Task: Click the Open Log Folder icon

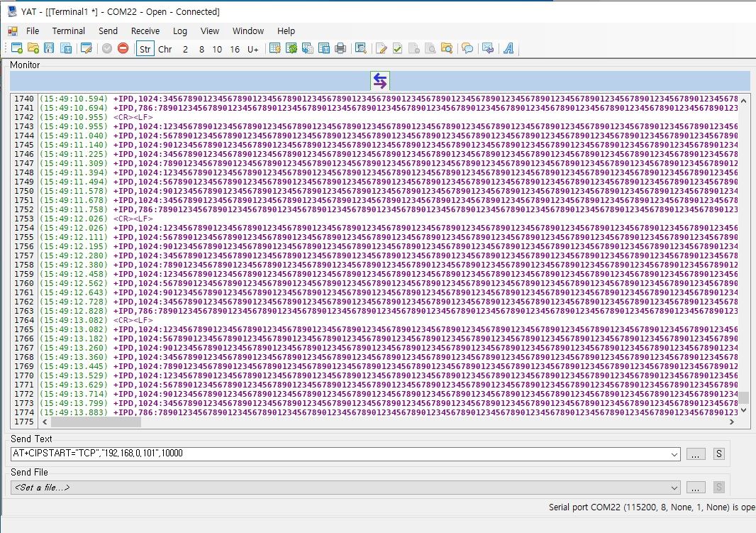Action: point(447,48)
